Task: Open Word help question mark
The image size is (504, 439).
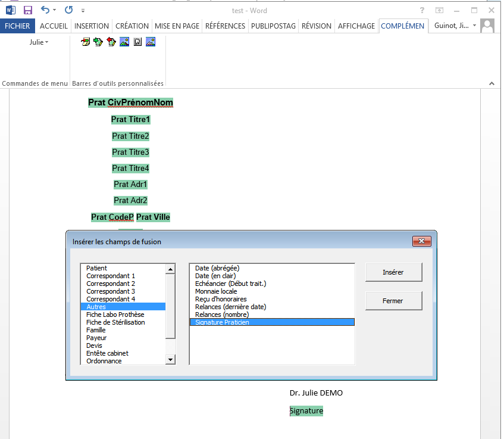Action: point(422,10)
